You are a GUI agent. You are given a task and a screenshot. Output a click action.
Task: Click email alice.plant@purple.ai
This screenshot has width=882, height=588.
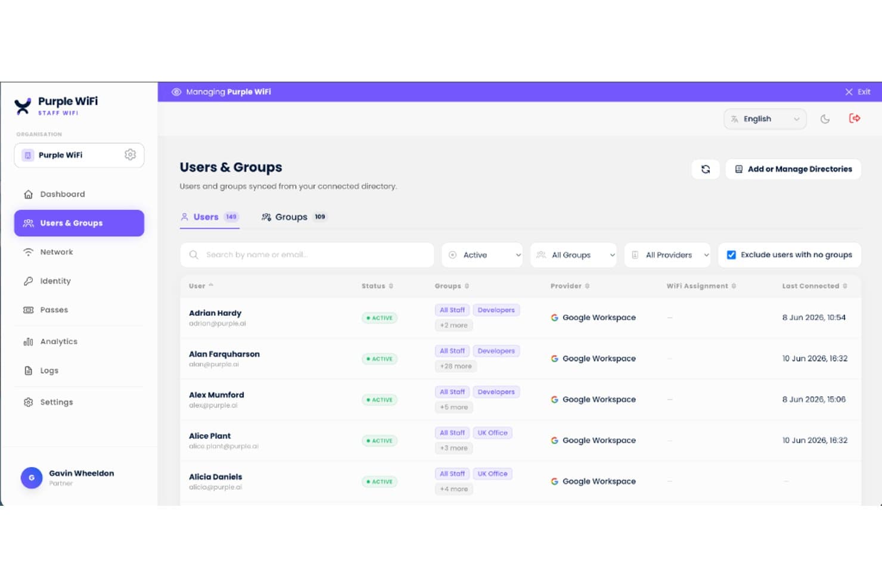pyautogui.click(x=223, y=446)
